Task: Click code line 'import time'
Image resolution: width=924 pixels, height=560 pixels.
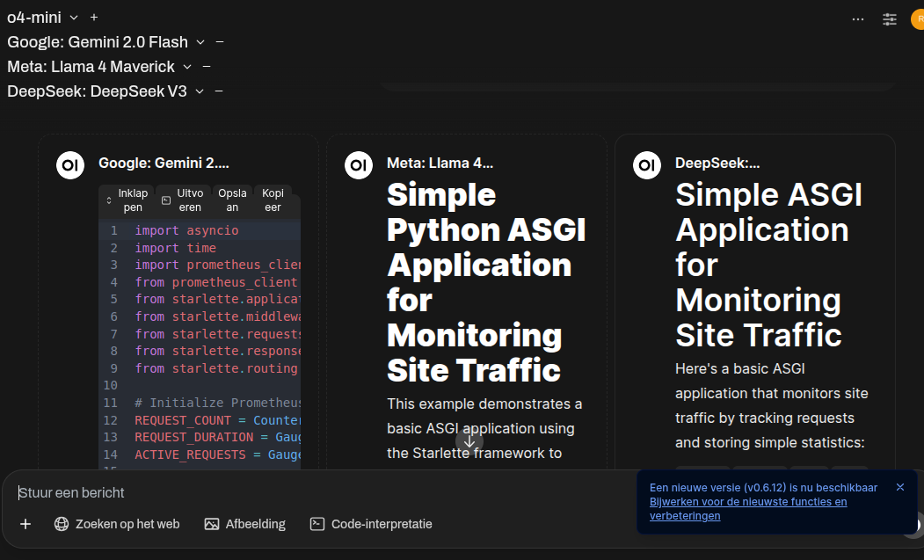Action: tap(176, 248)
